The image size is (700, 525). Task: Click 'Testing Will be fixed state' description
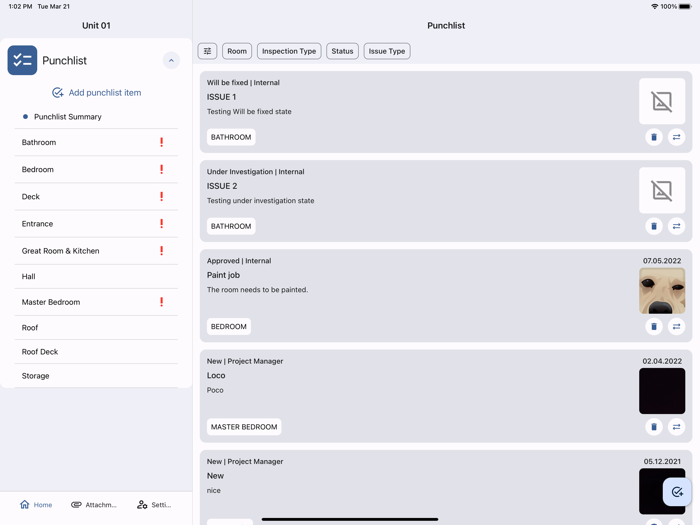tap(249, 112)
